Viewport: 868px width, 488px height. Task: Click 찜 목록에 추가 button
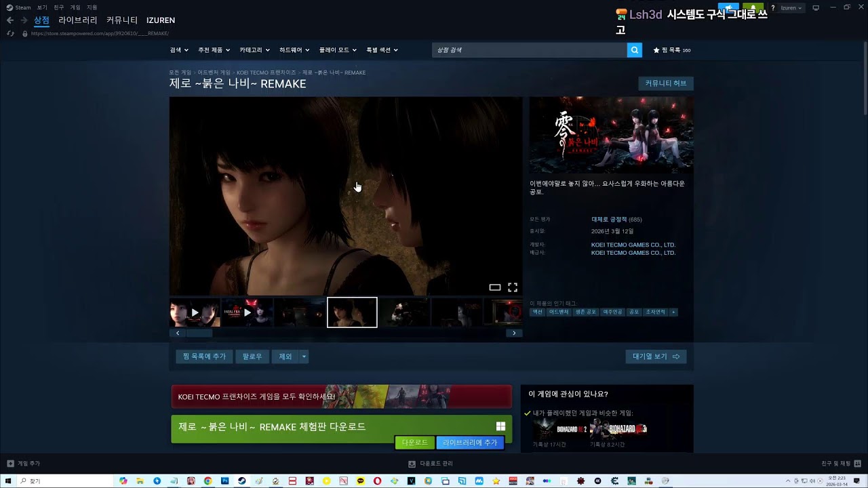tap(204, 357)
